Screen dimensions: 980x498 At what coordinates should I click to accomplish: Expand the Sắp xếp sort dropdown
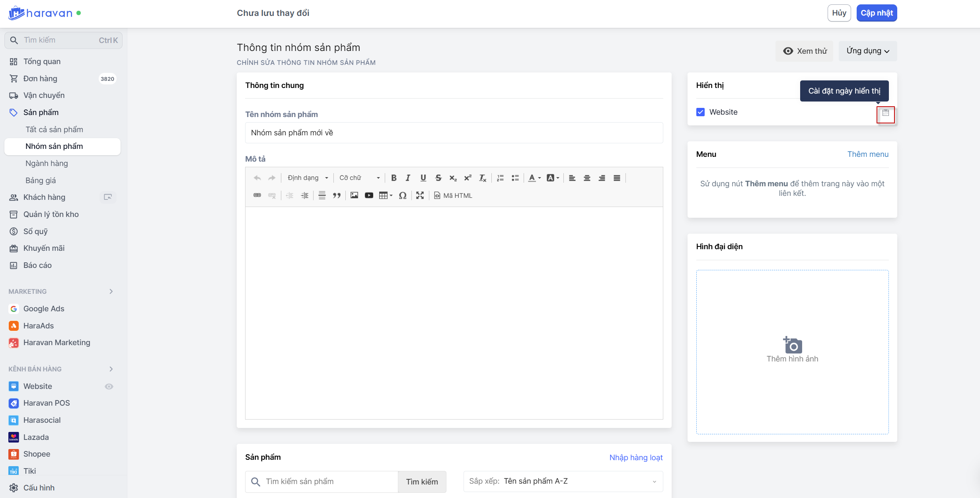[563, 481]
